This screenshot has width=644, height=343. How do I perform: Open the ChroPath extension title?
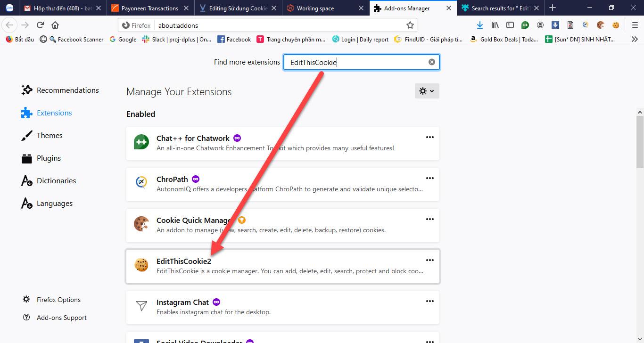tap(172, 179)
